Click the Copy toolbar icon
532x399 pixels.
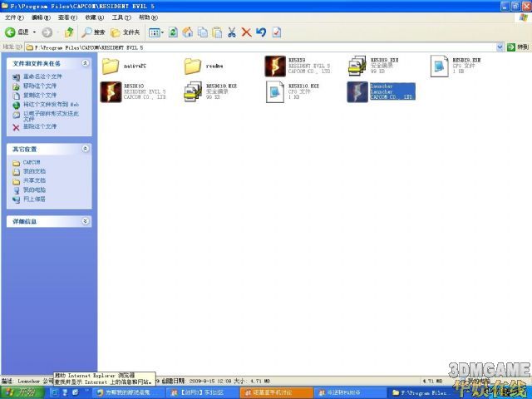203,32
